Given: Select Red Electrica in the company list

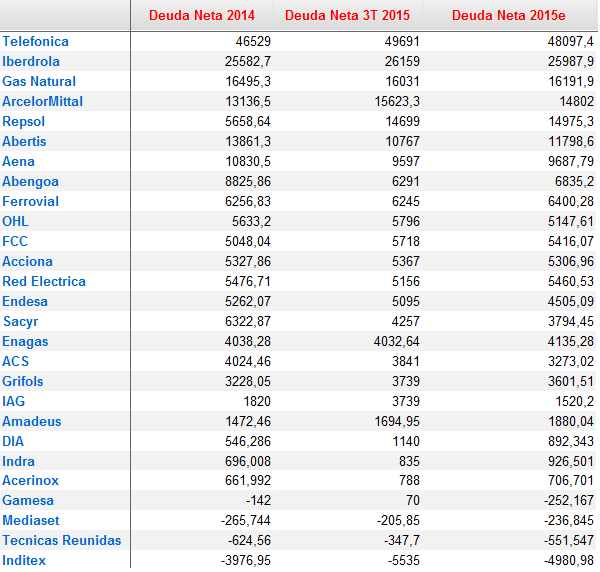Looking at the screenshot, I should (44, 282).
